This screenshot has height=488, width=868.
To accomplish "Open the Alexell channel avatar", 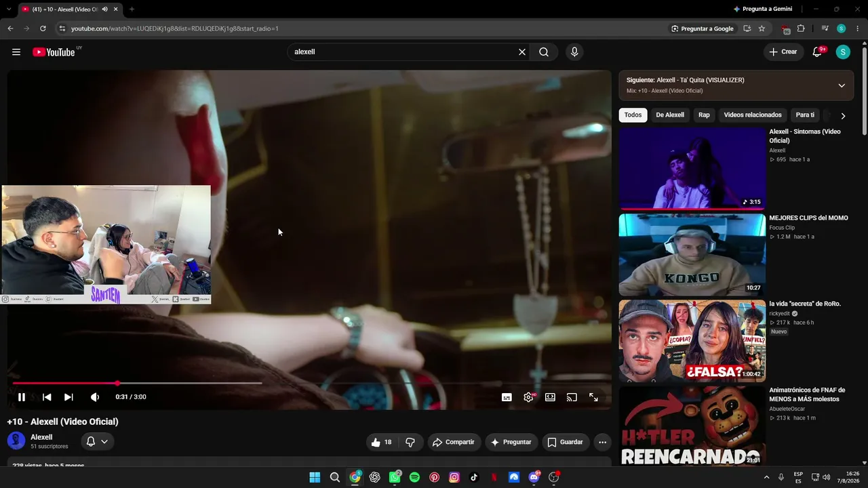I will pos(16,441).
